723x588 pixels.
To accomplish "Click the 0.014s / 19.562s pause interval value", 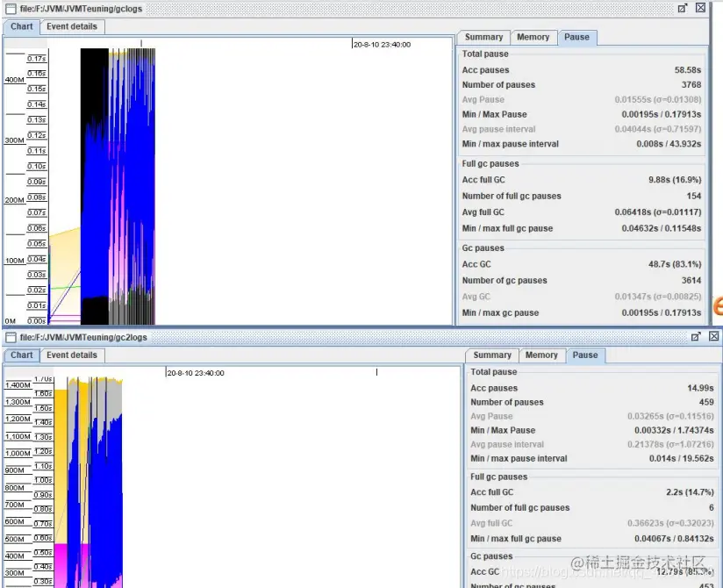I will (x=681, y=458).
